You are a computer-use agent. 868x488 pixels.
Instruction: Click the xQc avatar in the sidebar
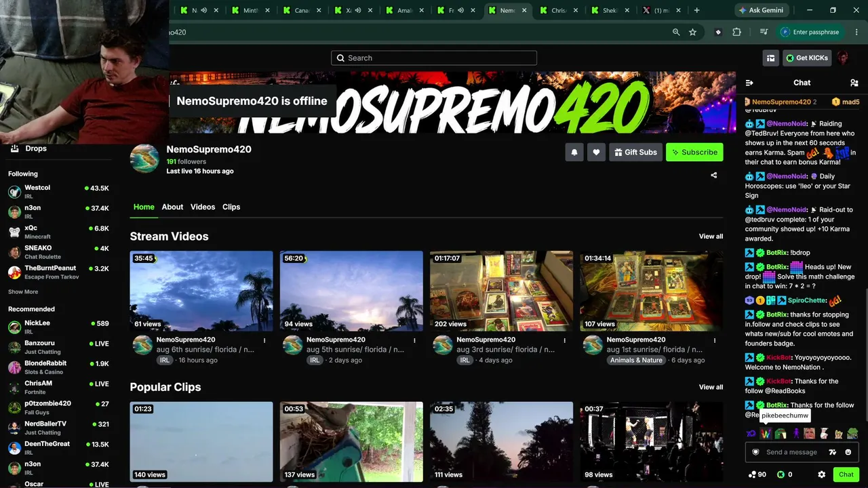(14, 232)
